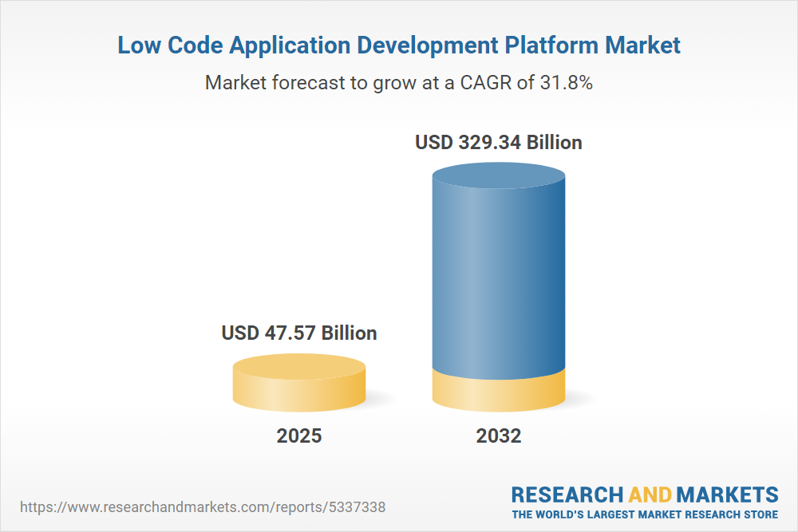The height and width of the screenshot is (532, 798).
Task: Click the 'USD 47.57 Billion' value label
Action: 299,333
